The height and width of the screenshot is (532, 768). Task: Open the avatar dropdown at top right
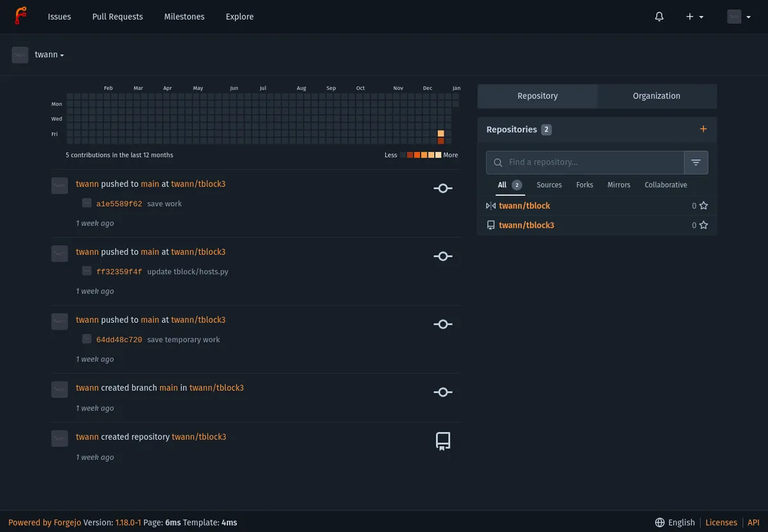[739, 17]
